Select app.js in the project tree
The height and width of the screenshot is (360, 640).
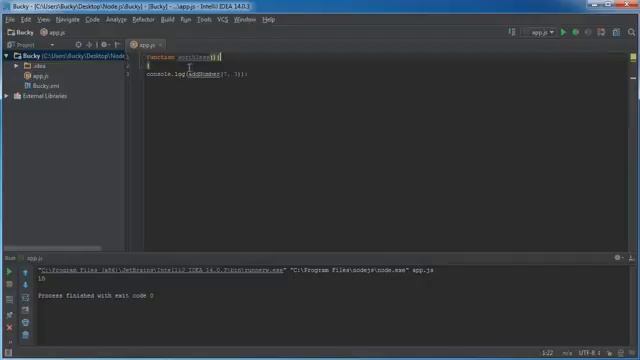(x=36, y=76)
